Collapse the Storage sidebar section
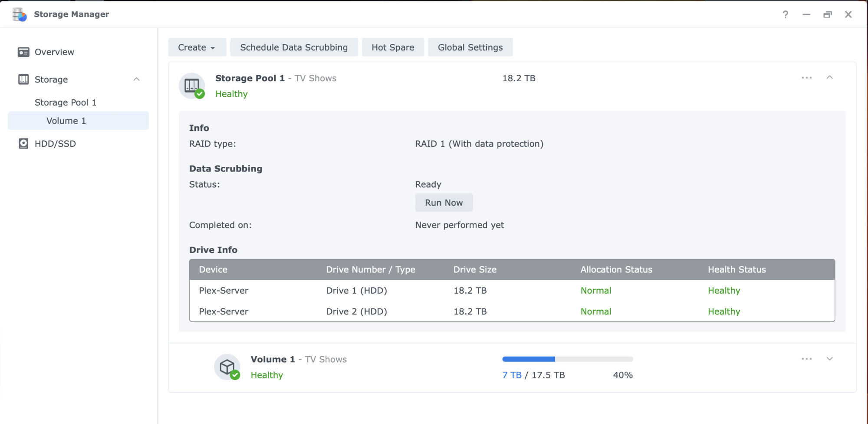The width and height of the screenshot is (868, 424). tap(136, 79)
